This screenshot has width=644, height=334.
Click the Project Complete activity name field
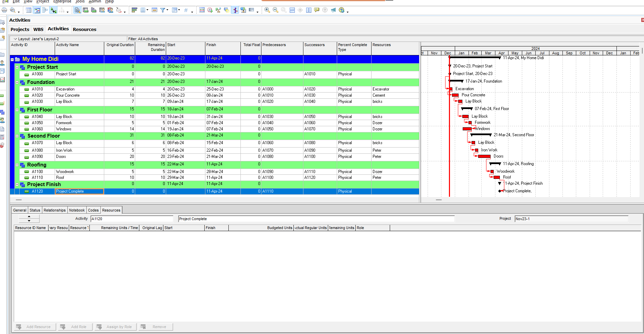(316, 219)
